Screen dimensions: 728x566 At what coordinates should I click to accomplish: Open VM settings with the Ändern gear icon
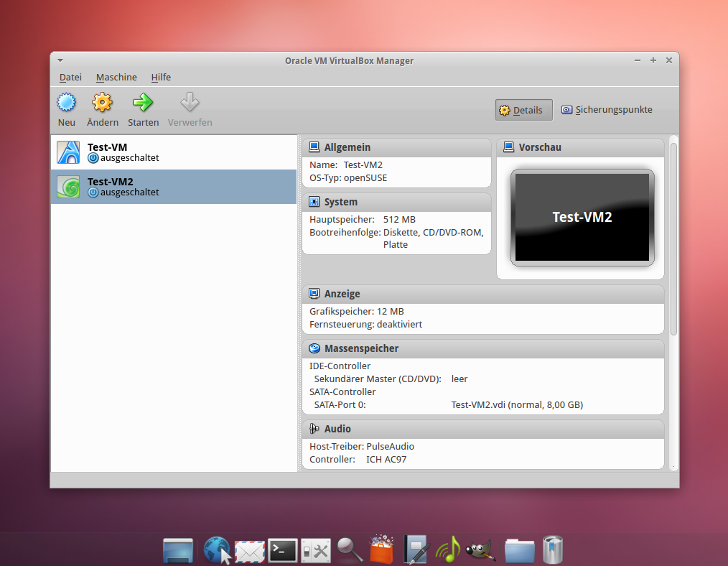tap(102, 102)
